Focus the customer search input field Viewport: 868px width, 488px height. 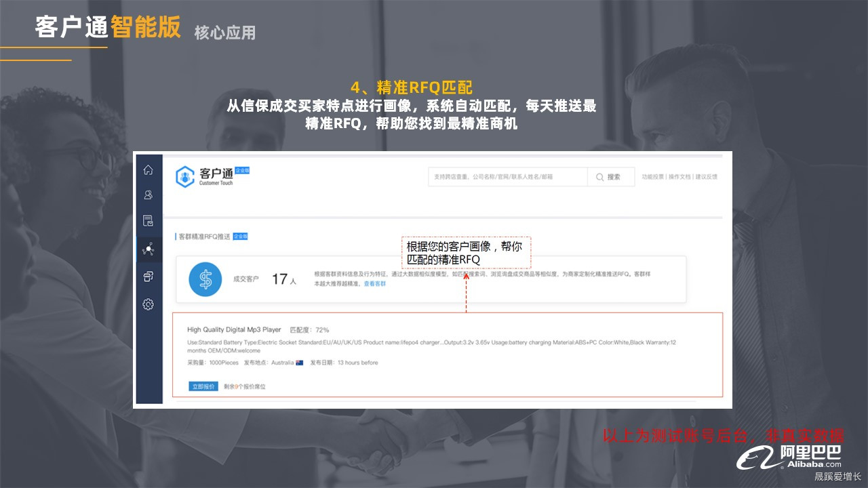coord(507,177)
